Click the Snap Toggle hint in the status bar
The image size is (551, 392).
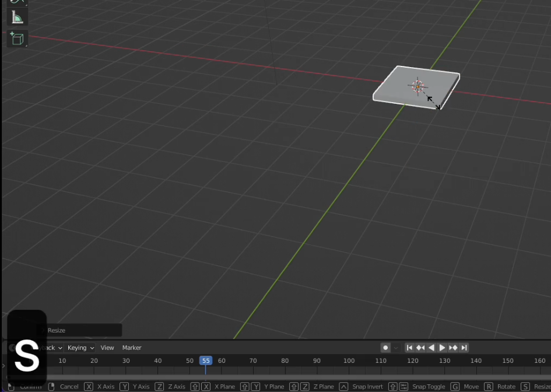(x=429, y=387)
